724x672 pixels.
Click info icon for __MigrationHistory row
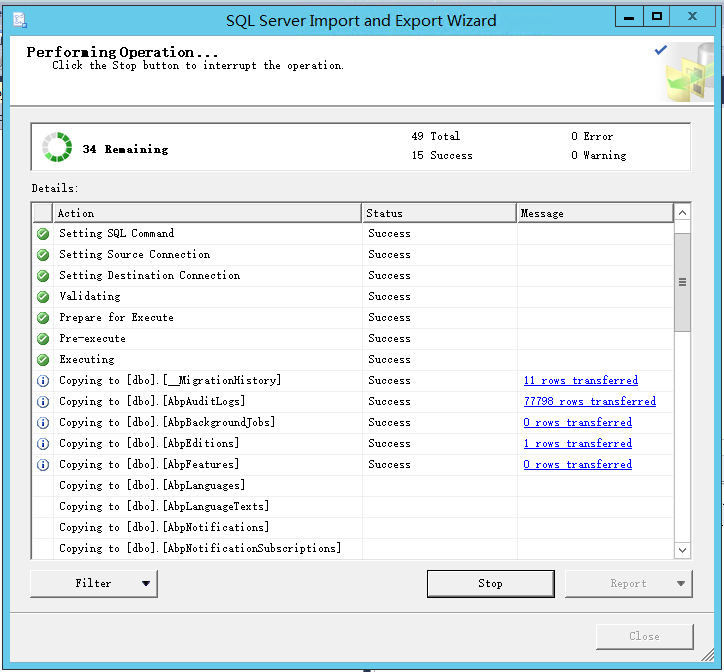(x=43, y=381)
